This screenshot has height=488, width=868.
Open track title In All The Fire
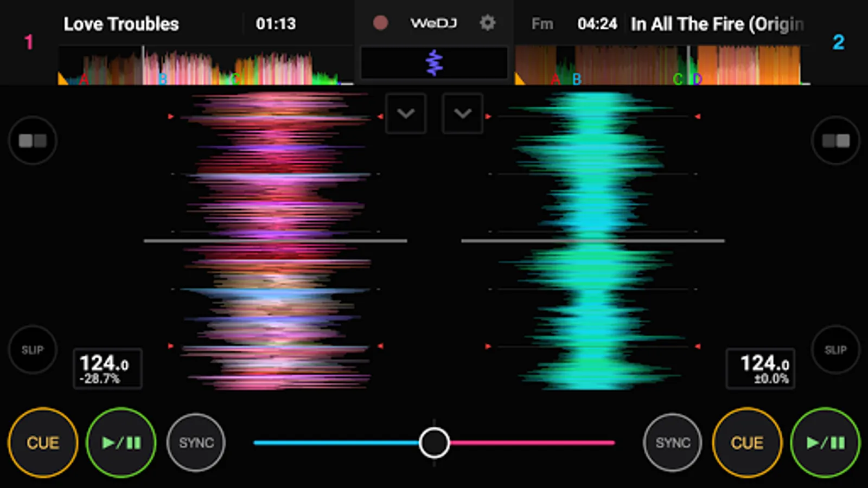pyautogui.click(x=717, y=24)
